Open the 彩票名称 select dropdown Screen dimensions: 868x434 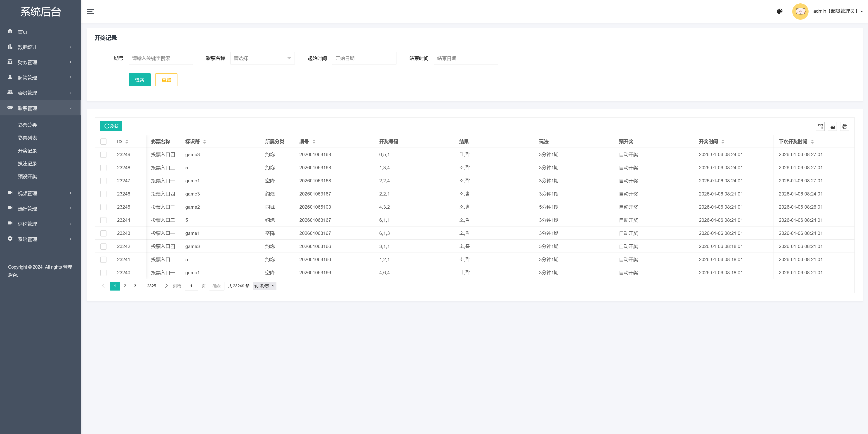262,58
